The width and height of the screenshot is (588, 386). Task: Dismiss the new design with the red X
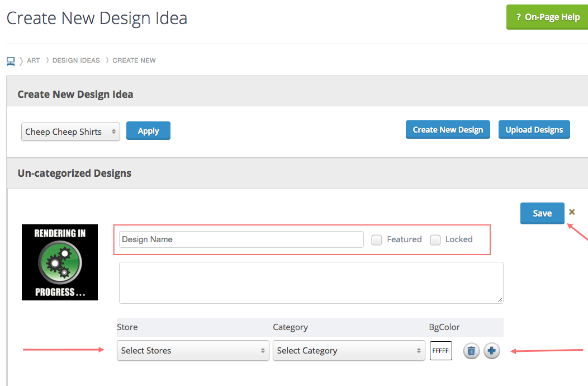(572, 212)
